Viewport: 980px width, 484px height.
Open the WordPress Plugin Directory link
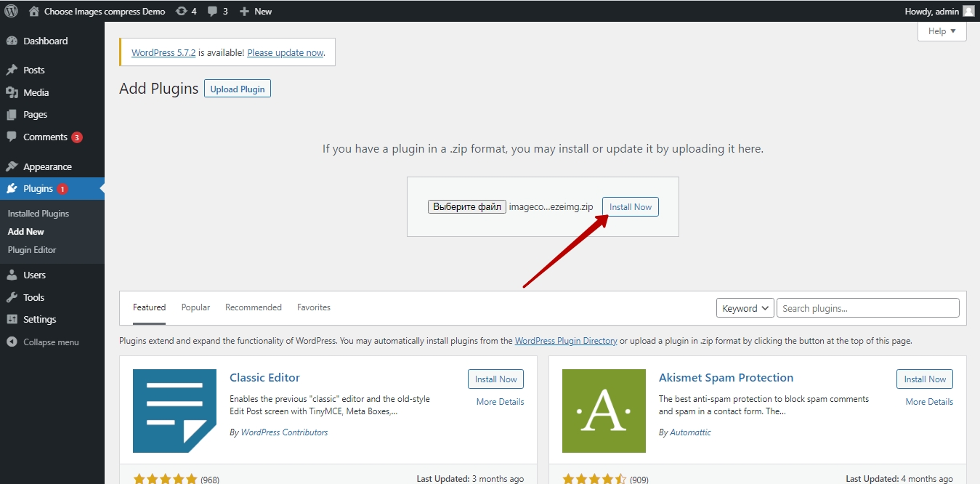click(x=566, y=341)
